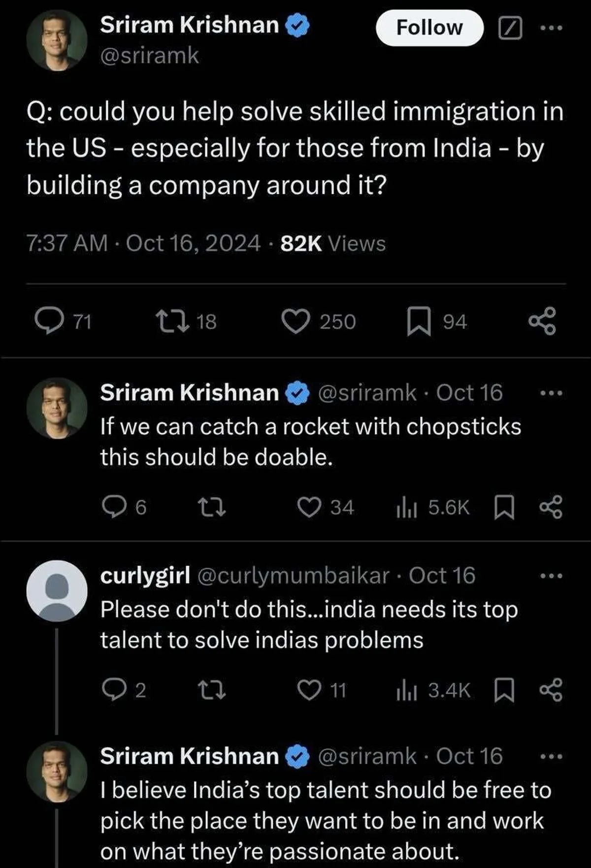Image resolution: width=591 pixels, height=868 pixels.
Task: Open more options on curlygirl's reply
Action: 551,576
